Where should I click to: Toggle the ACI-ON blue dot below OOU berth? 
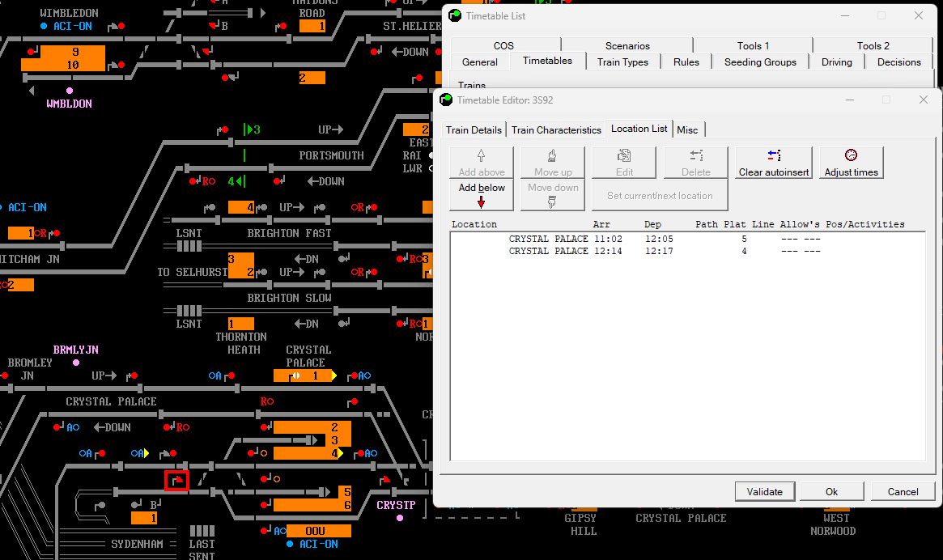click(x=290, y=544)
